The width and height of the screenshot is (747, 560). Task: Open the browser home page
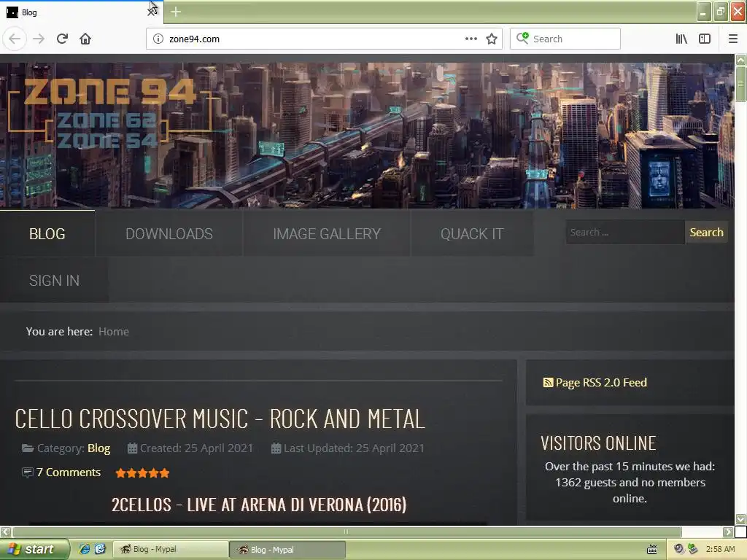pos(85,39)
